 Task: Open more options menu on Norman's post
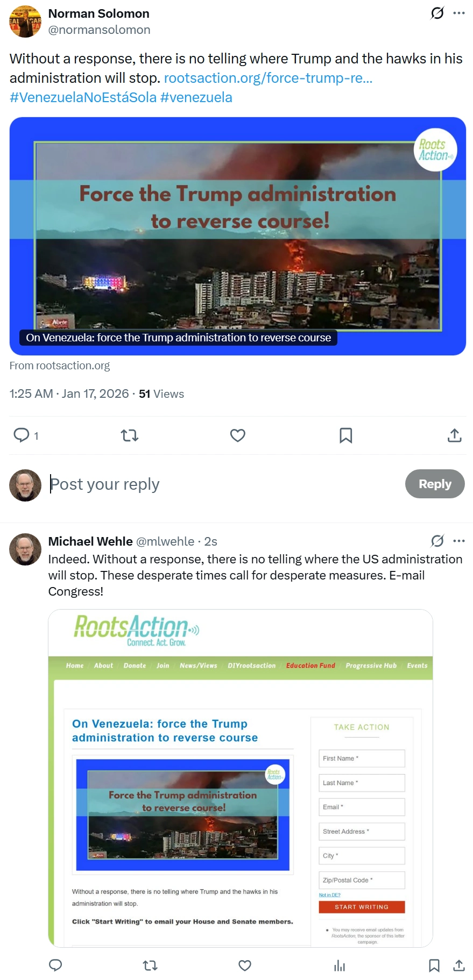[459, 13]
